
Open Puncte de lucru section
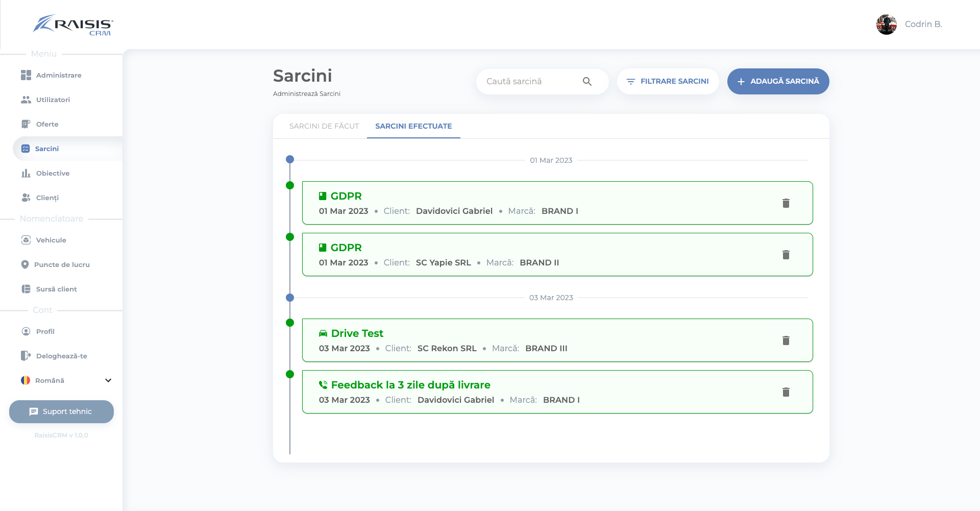(x=61, y=264)
